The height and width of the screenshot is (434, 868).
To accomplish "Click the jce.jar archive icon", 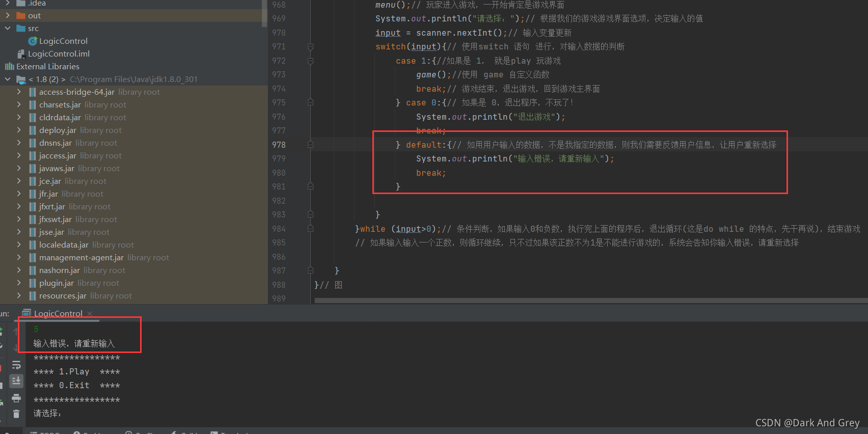I will pyautogui.click(x=33, y=181).
